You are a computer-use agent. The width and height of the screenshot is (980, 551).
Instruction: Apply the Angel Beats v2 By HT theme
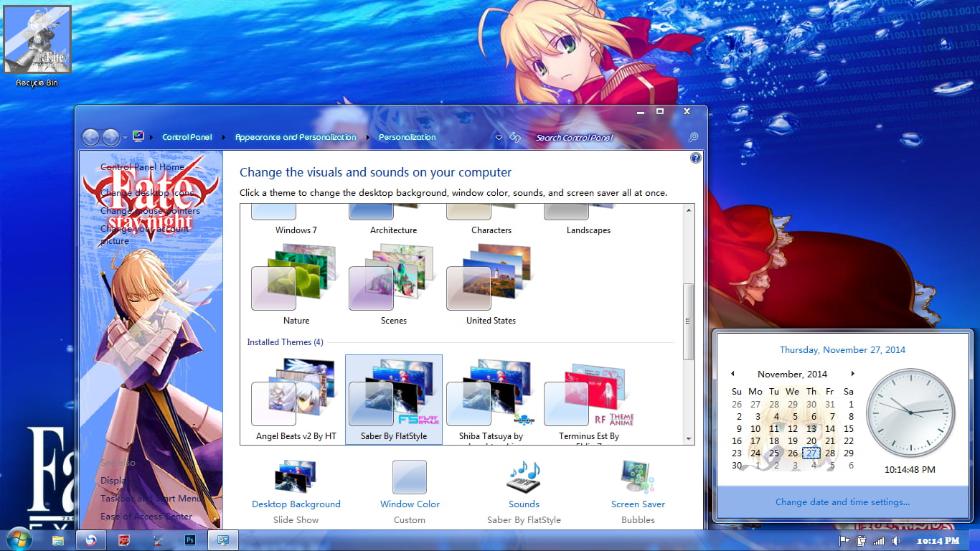pyautogui.click(x=296, y=395)
